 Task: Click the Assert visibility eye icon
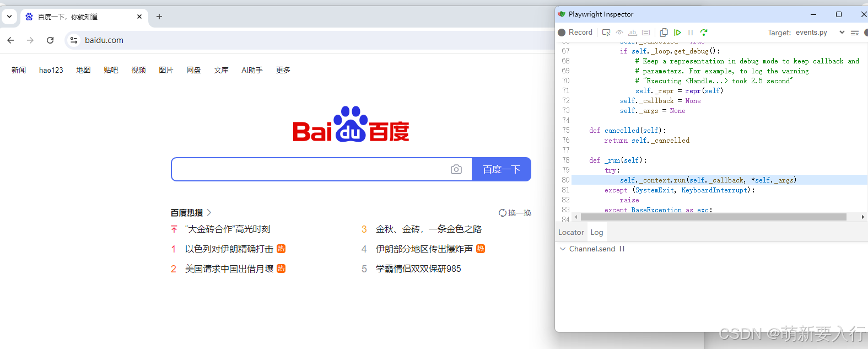click(619, 33)
